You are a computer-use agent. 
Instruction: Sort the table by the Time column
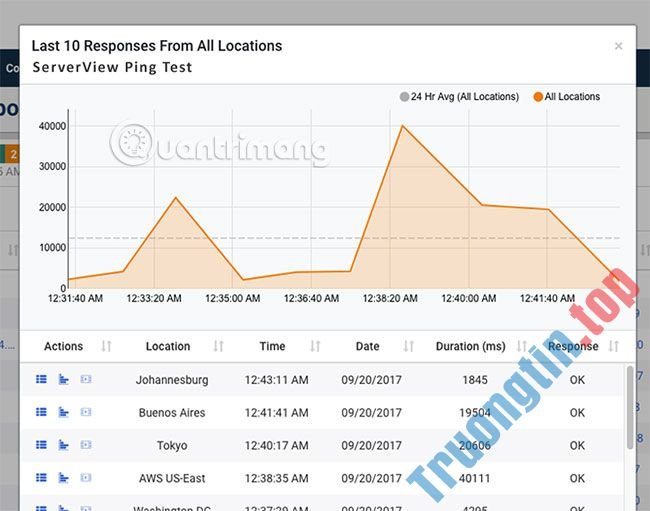click(272, 346)
